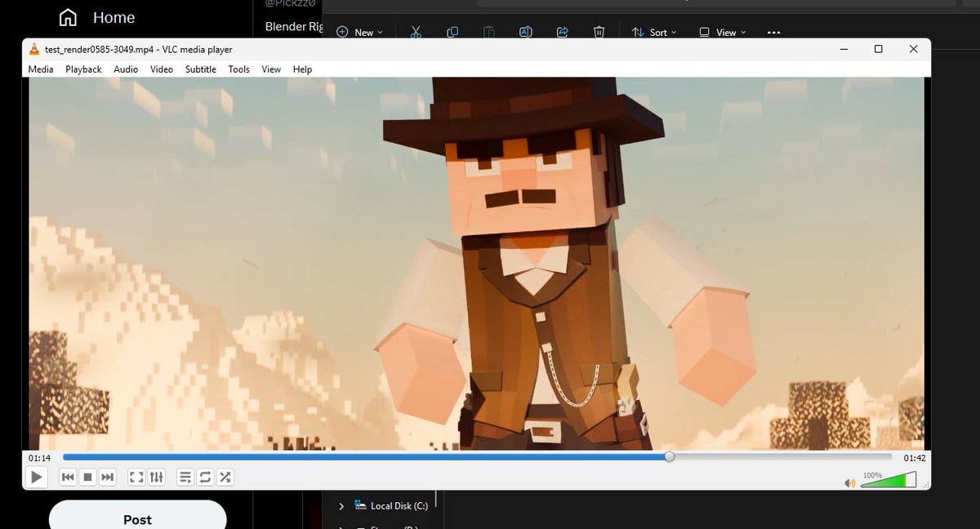Click the total time 01:42 label
The width and height of the screenshot is (980, 529).
[x=915, y=458]
